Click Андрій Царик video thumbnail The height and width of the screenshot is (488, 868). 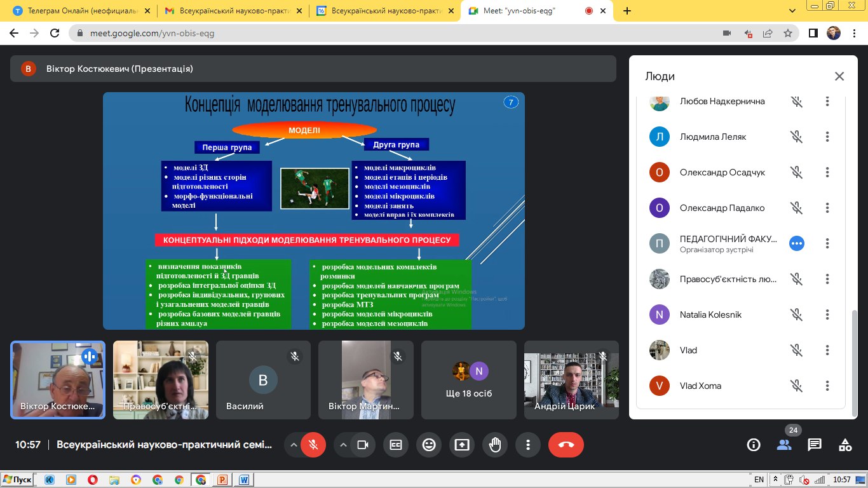point(571,380)
